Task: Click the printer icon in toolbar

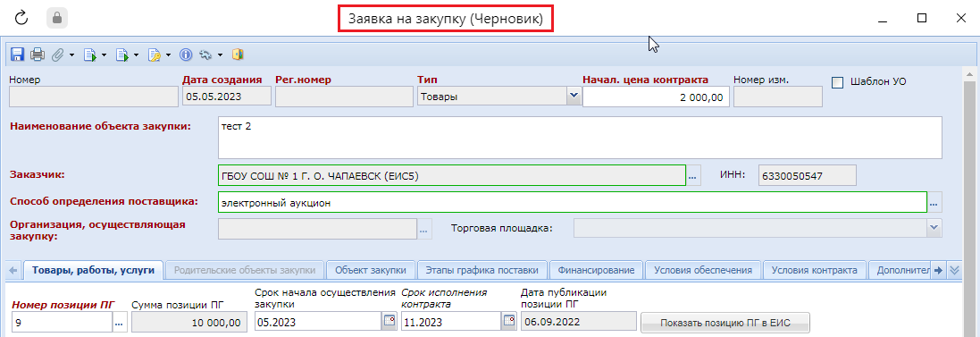Action: click(x=38, y=55)
